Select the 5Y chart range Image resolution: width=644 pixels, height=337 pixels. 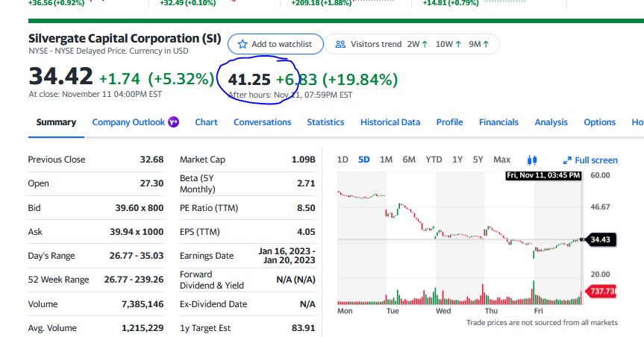[x=478, y=160]
